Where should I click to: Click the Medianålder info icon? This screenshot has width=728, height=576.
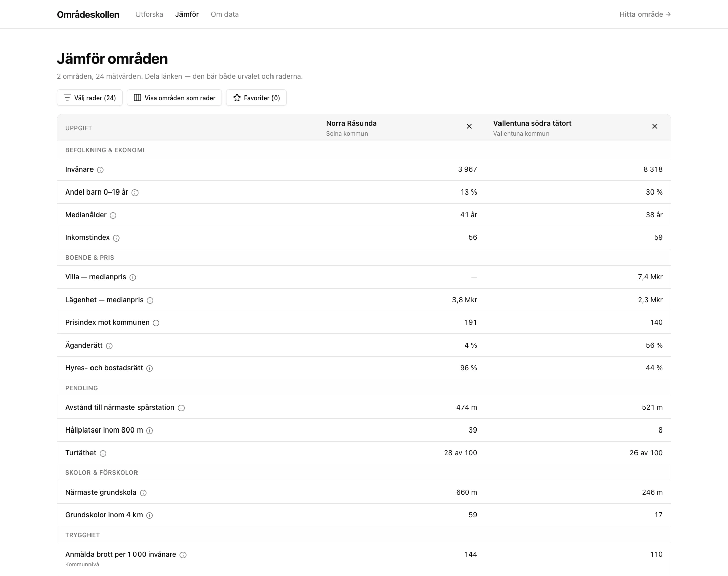coord(113,215)
